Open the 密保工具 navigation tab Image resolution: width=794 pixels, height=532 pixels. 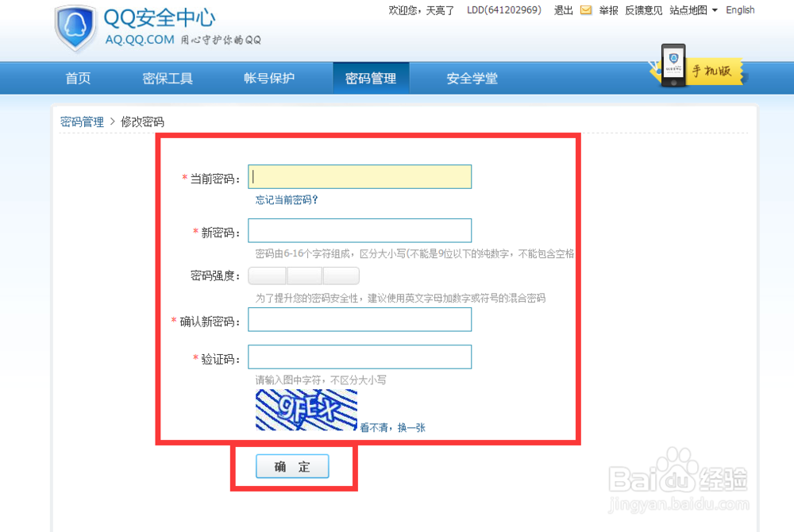tap(168, 79)
